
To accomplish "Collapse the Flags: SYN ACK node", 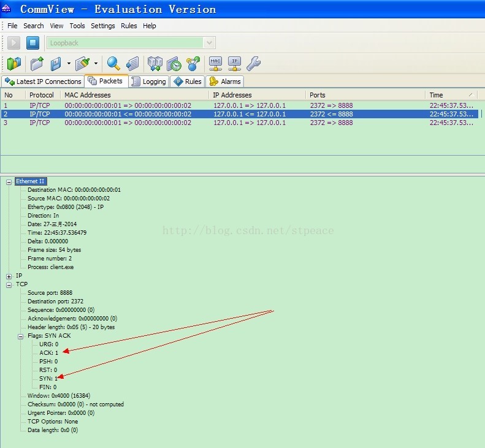I will [20, 336].
